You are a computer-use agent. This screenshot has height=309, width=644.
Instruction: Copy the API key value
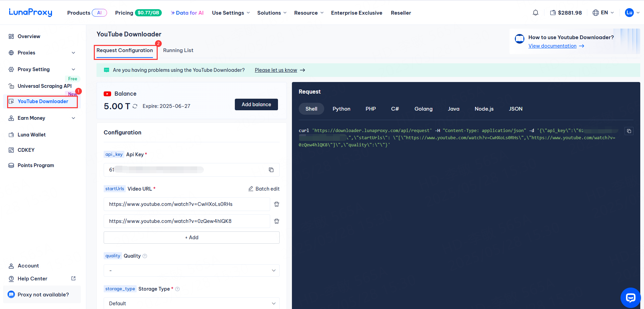271,170
